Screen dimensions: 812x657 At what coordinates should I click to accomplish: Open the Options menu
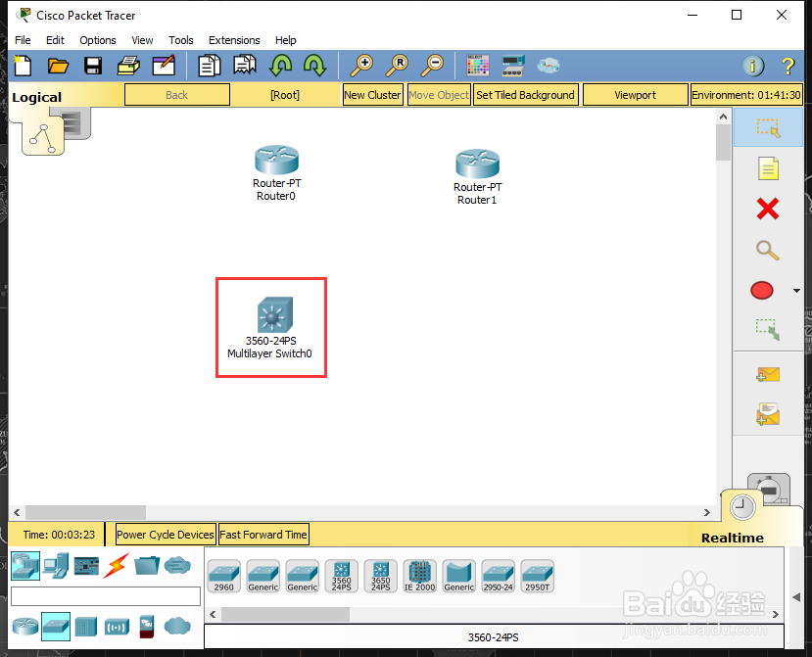pos(98,40)
